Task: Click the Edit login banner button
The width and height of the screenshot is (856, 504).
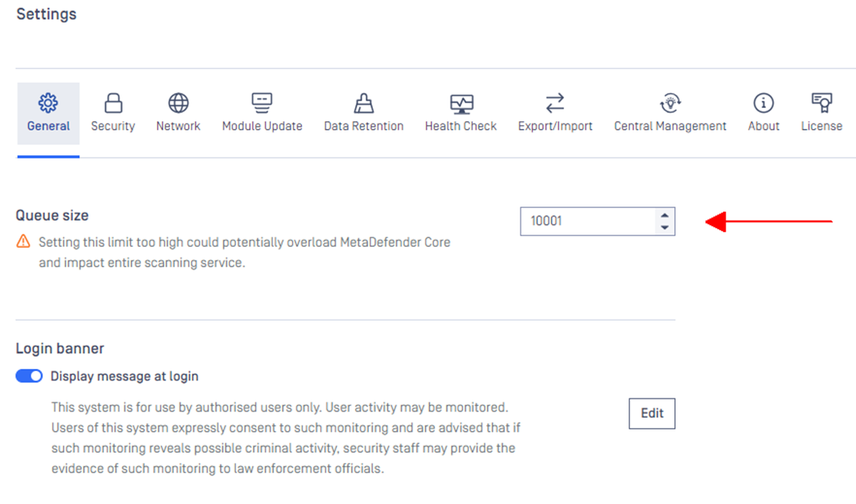Action: click(652, 413)
